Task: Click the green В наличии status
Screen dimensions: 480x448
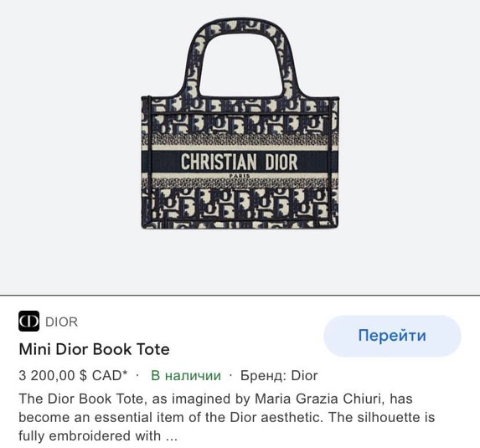Action: (x=186, y=375)
